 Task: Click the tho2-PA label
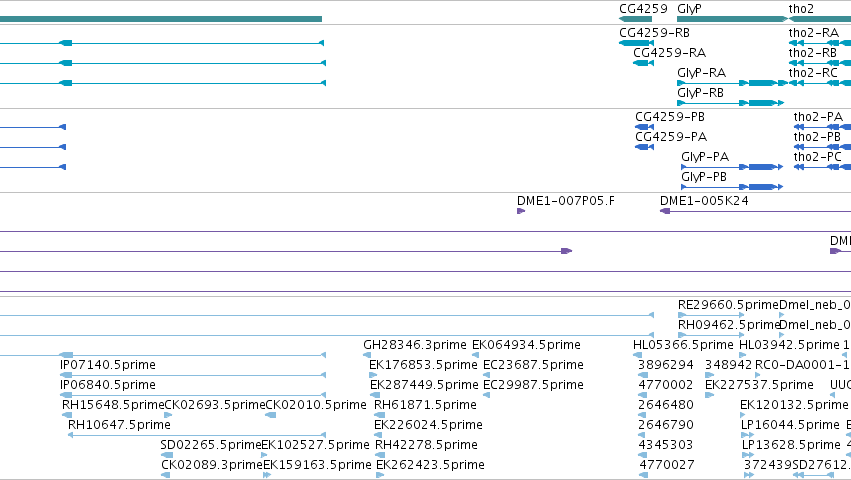(x=818, y=117)
